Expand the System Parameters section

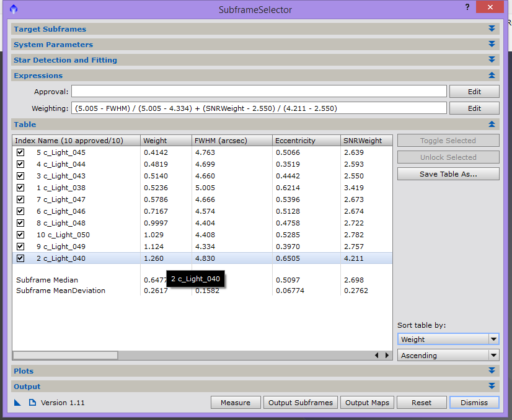[492, 45]
